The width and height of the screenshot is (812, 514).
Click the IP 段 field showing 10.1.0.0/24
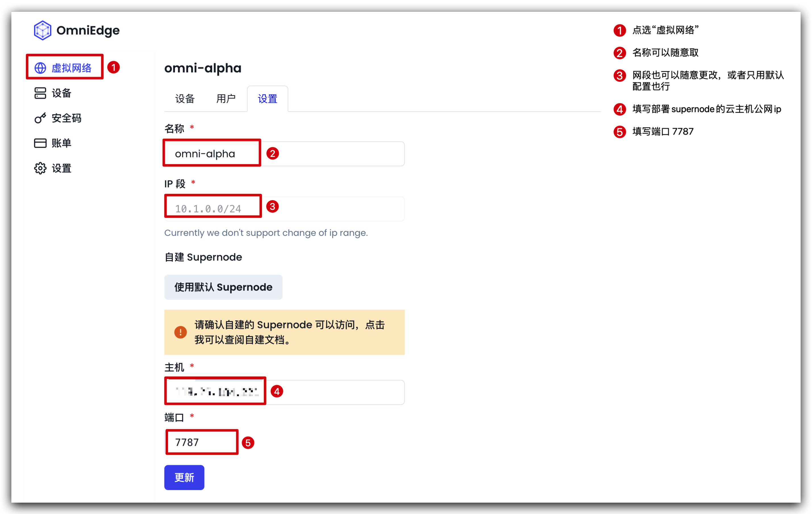[x=284, y=209]
